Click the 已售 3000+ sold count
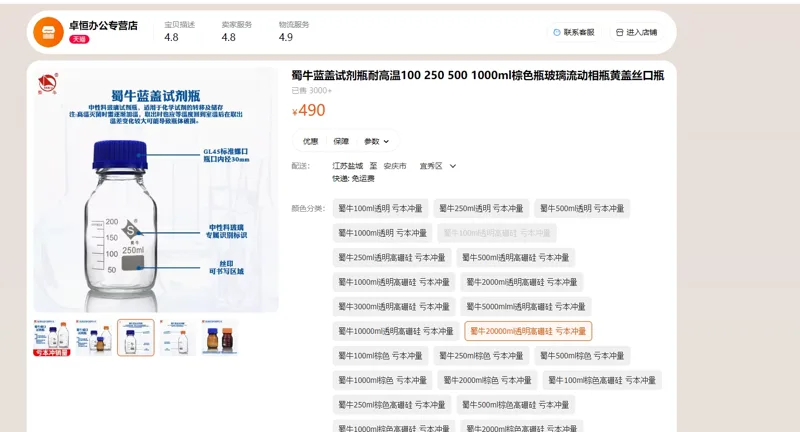 click(311, 90)
